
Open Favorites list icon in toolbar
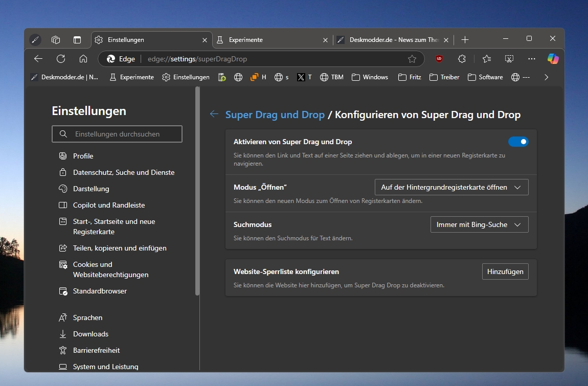[x=486, y=59]
